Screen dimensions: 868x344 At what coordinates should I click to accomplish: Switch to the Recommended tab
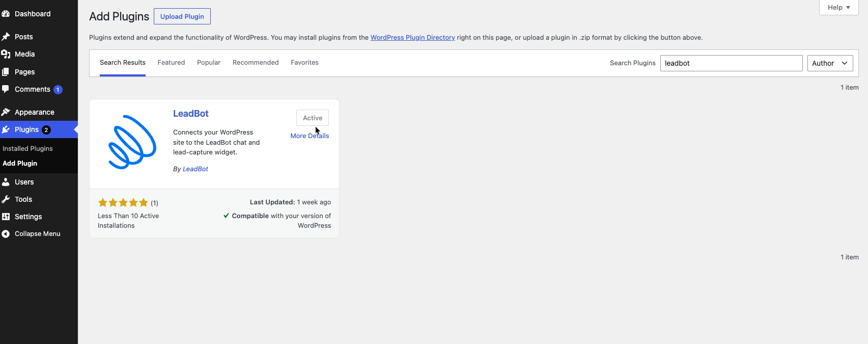(x=256, y=63)
